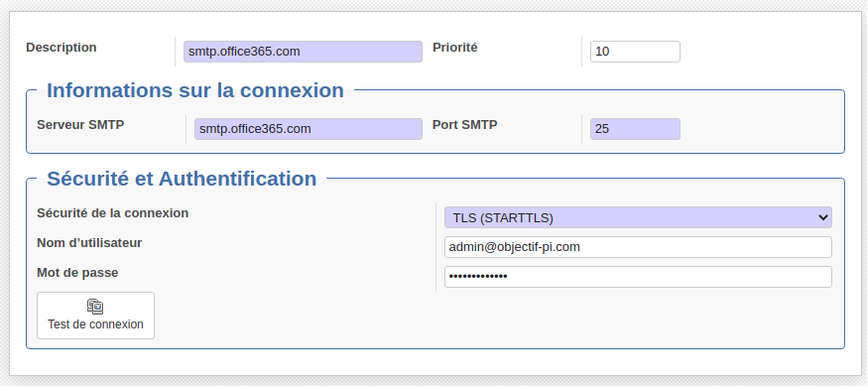This screenshot has height=387, width=868.
Task: Click the Sécurité et Authentification heading
Action: [x=182, y=179]
